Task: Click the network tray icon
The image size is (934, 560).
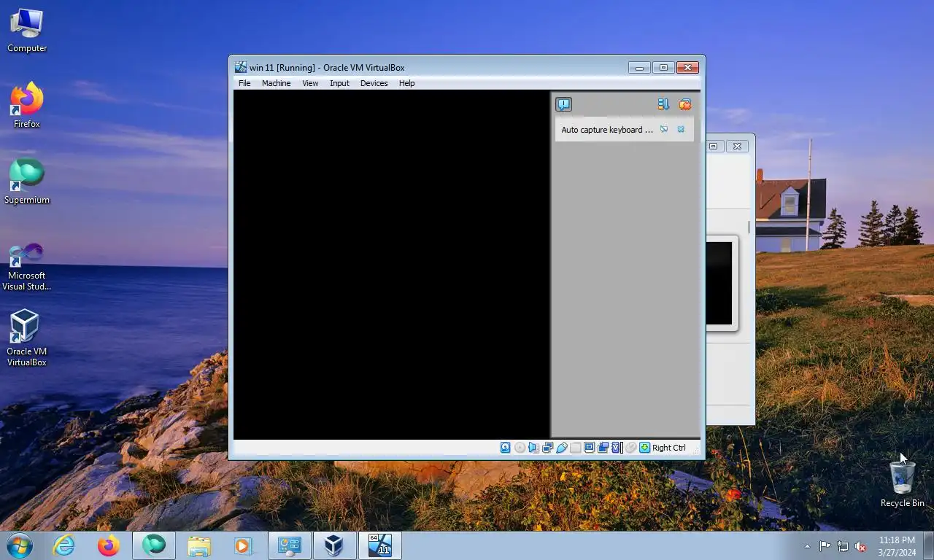Action: pyautogui.click(x=843, y=546)
